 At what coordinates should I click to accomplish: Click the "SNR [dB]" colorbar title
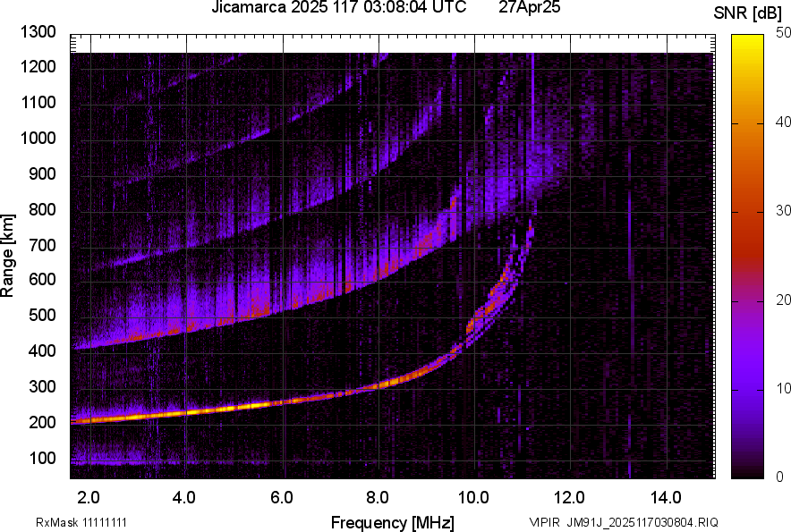pos(747,13)
